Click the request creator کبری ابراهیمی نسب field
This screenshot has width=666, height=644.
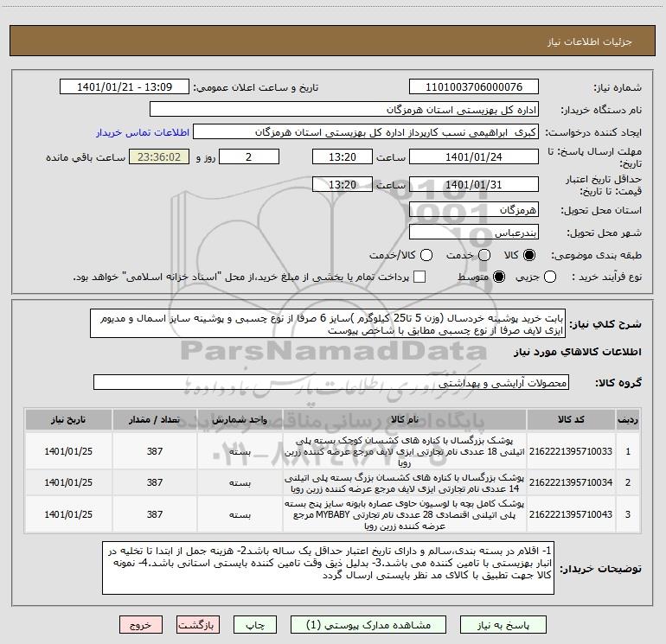tap(366, 132)
